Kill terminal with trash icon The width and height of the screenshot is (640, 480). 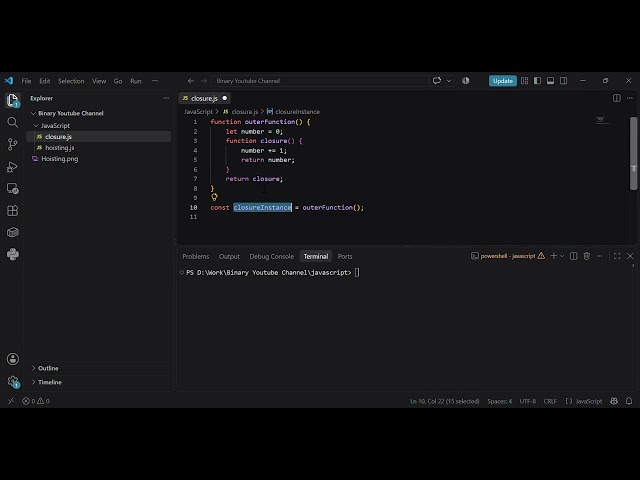pos(587,256)
